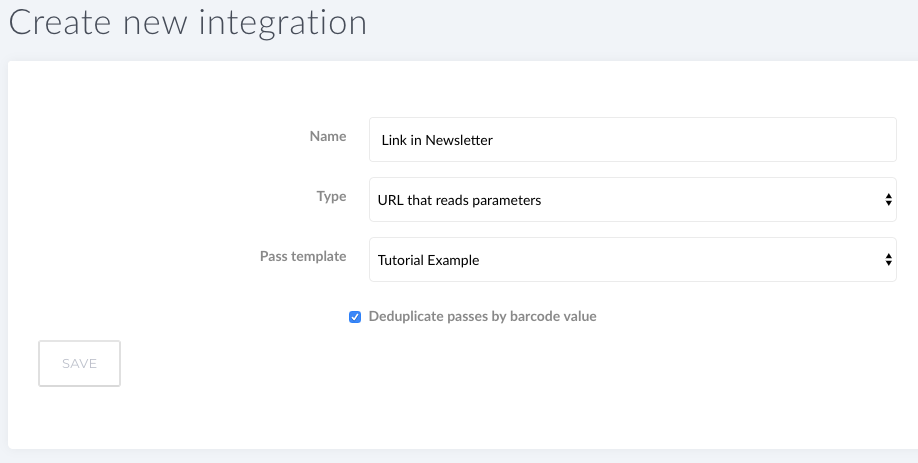Viewport: 918px width, 463px height.
Task: Click the Name field label
Action: 328,136
